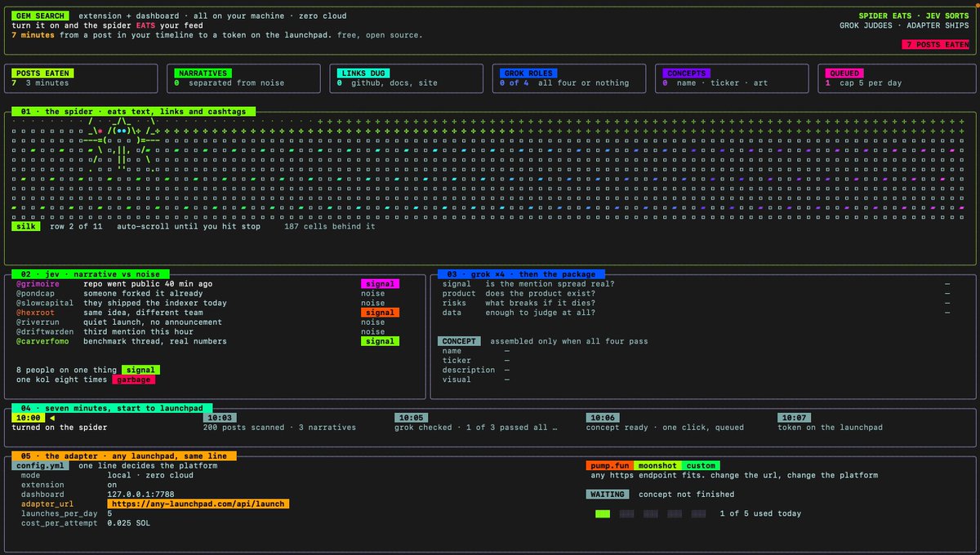Click the yellow arrow marker beside 10:00
This screenshot has width=980, height=555.
pos(52,418)
